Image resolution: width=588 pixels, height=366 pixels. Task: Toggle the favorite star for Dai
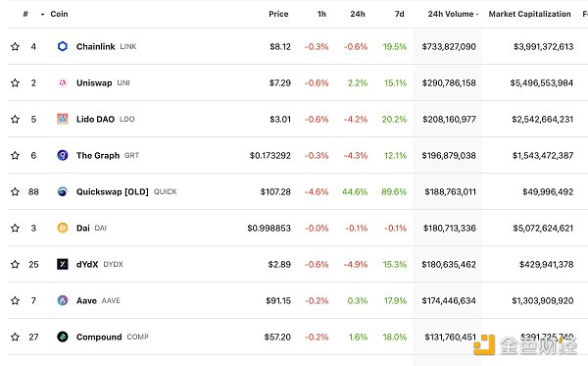15,228
